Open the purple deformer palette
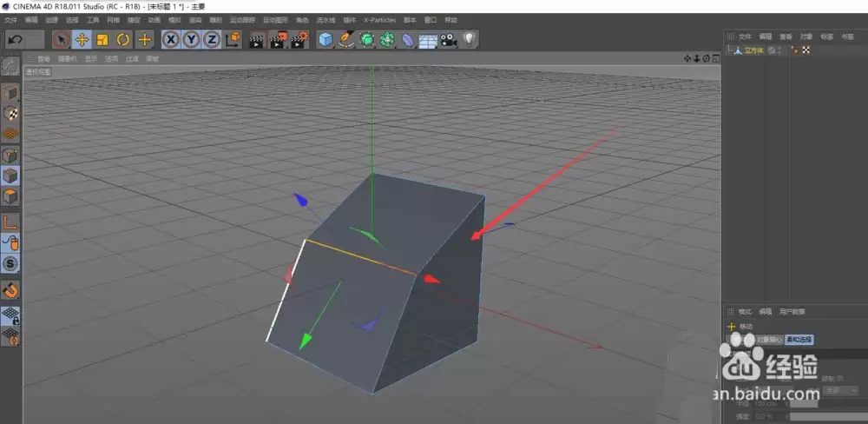 407,40
